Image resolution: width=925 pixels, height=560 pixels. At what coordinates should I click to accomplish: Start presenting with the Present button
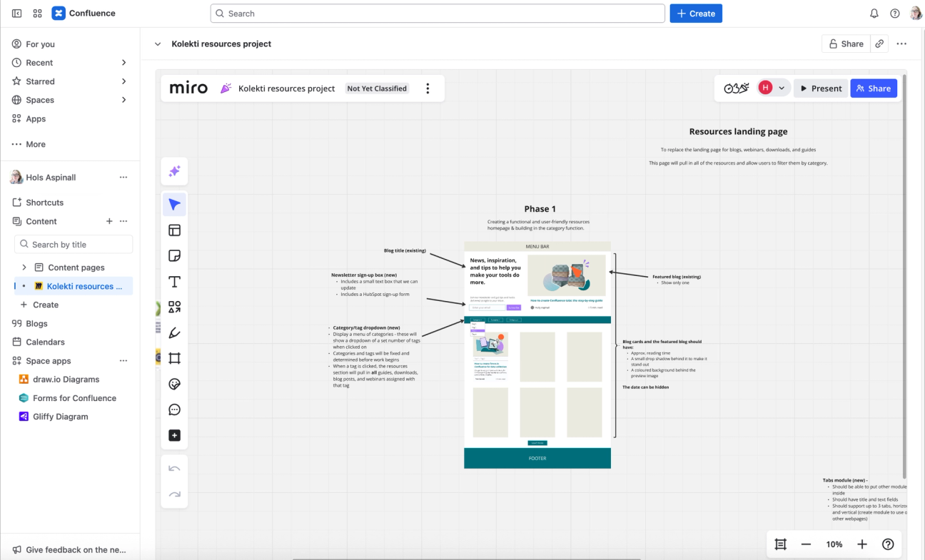[x=821, y=88]
